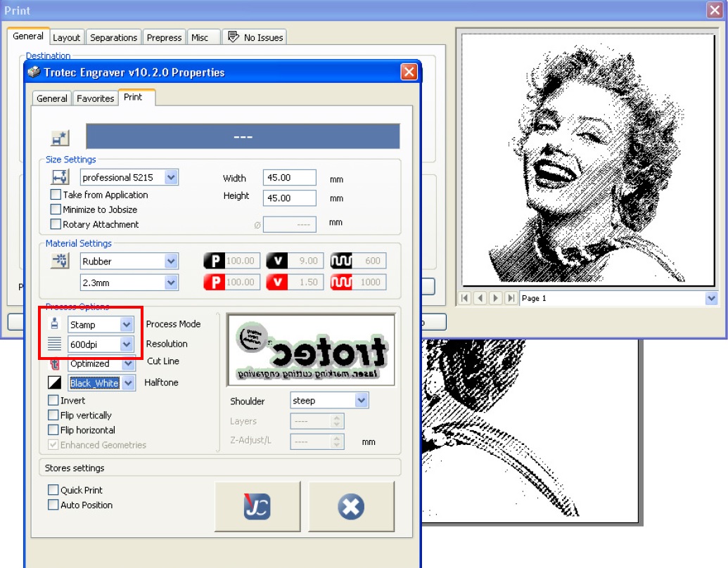Screen dimensions: 728x568
Task: Jump to last page in preview
Action: (x=511, y=298)
